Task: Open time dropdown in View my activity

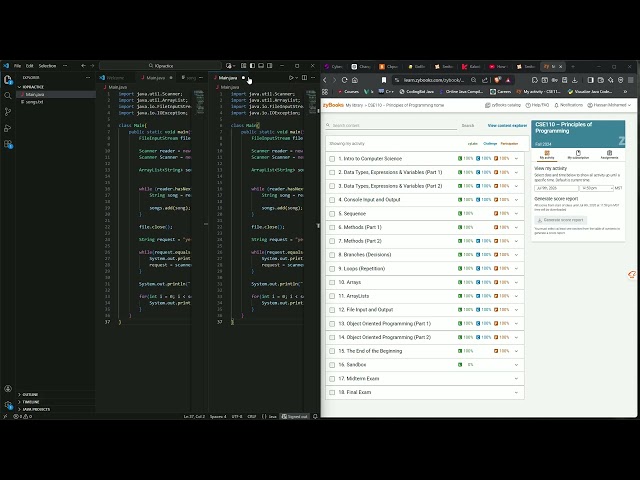Action: point(596,188)
